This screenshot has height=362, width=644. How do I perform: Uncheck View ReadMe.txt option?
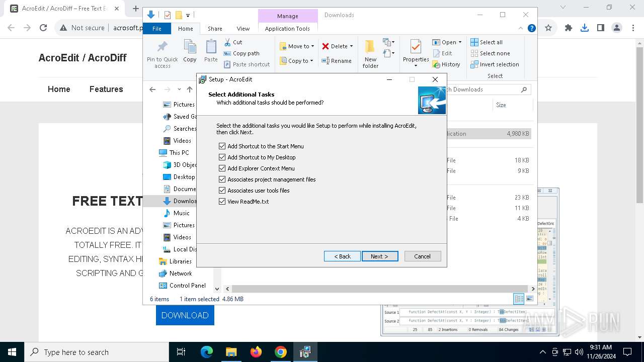[x=222, y=202]
